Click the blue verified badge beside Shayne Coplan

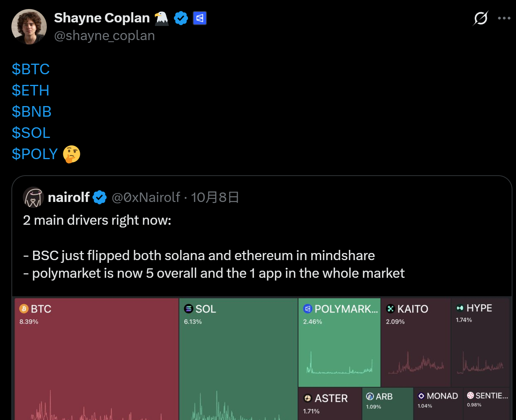click(x=181, y=18)
